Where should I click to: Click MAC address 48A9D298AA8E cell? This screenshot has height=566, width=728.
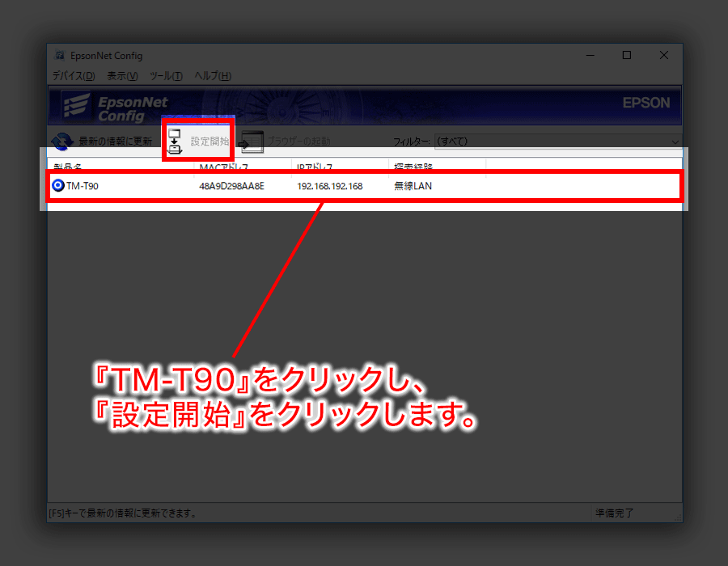pos(231,186)
